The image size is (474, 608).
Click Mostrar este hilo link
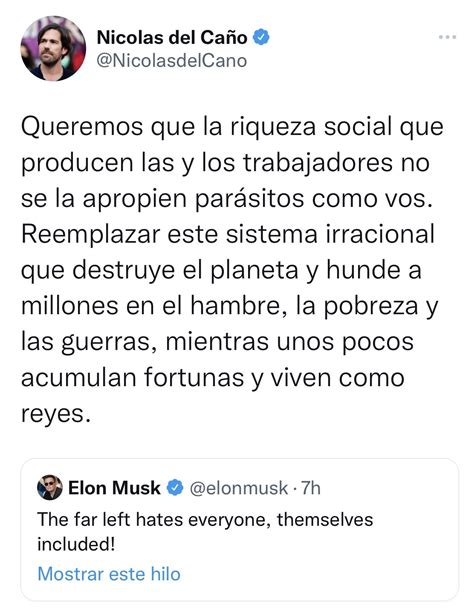109,574
